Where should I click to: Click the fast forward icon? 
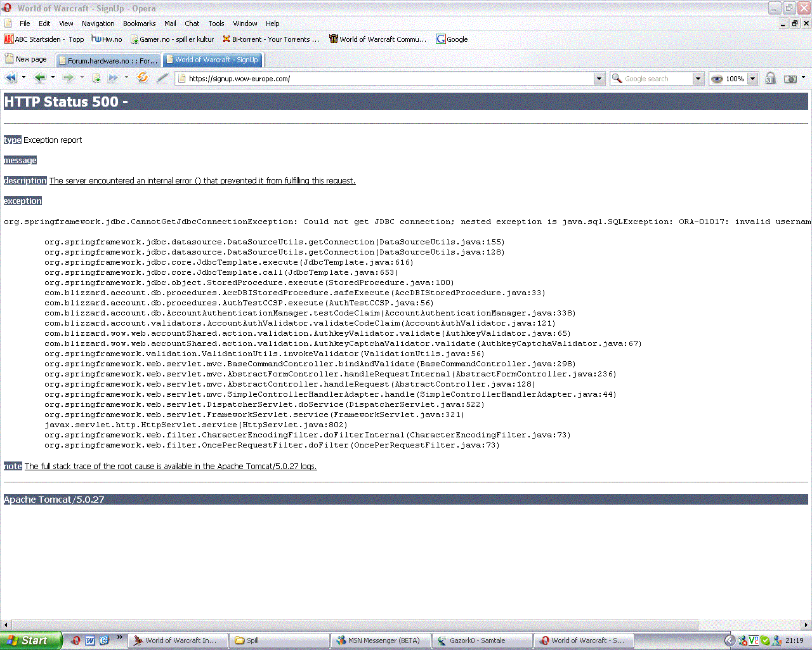tap(113, 78)
